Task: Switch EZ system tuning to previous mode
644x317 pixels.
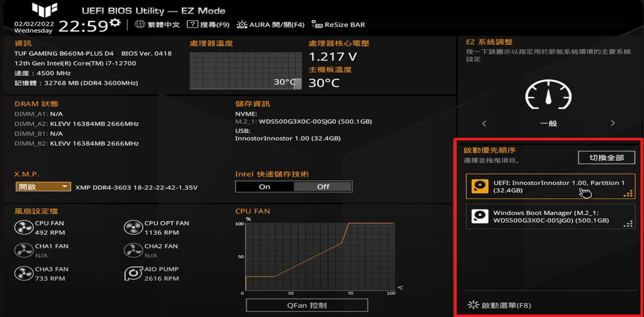Action: (484, 123)
